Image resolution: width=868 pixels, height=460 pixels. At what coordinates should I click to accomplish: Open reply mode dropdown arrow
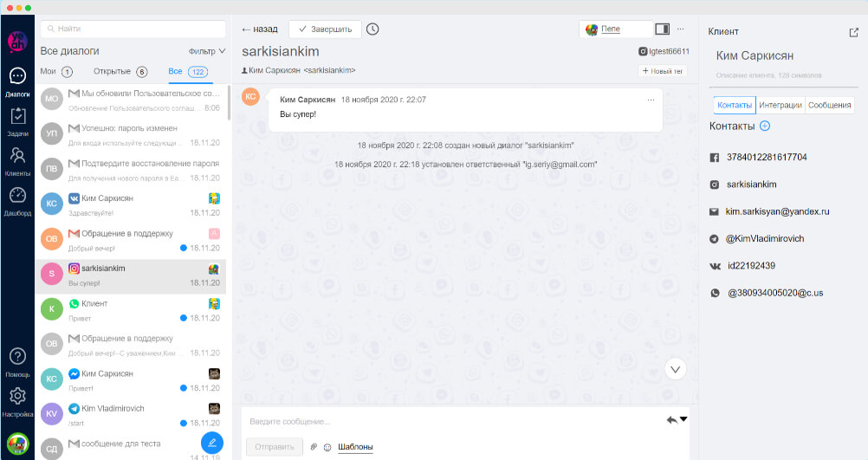(683, 419)
